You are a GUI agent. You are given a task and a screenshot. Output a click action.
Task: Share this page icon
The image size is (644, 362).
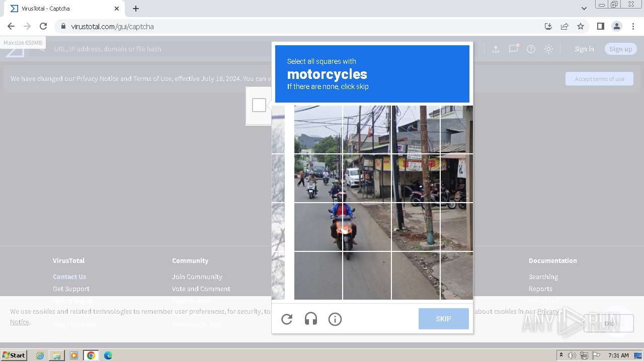(565, 26)
